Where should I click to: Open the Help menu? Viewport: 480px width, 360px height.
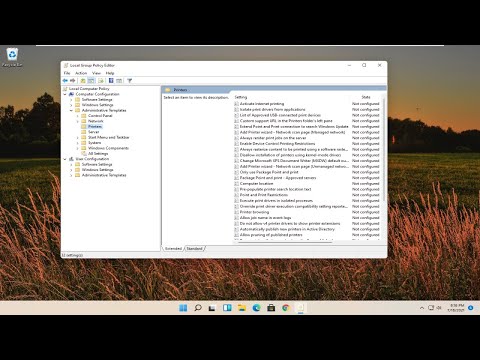[x=110, y=73]
